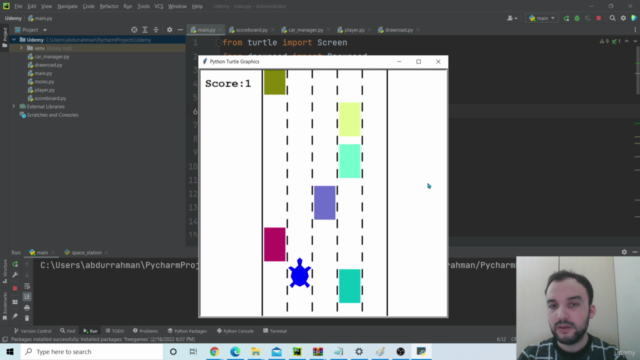The width and height of the screenshot is (640, 360).
Task: Open File Explorer from the taskbar
Action: click(256, 351)
